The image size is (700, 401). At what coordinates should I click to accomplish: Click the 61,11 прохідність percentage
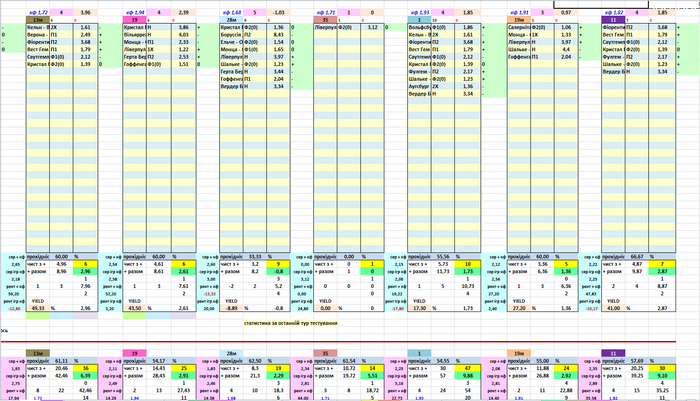[x=61, y=361]
